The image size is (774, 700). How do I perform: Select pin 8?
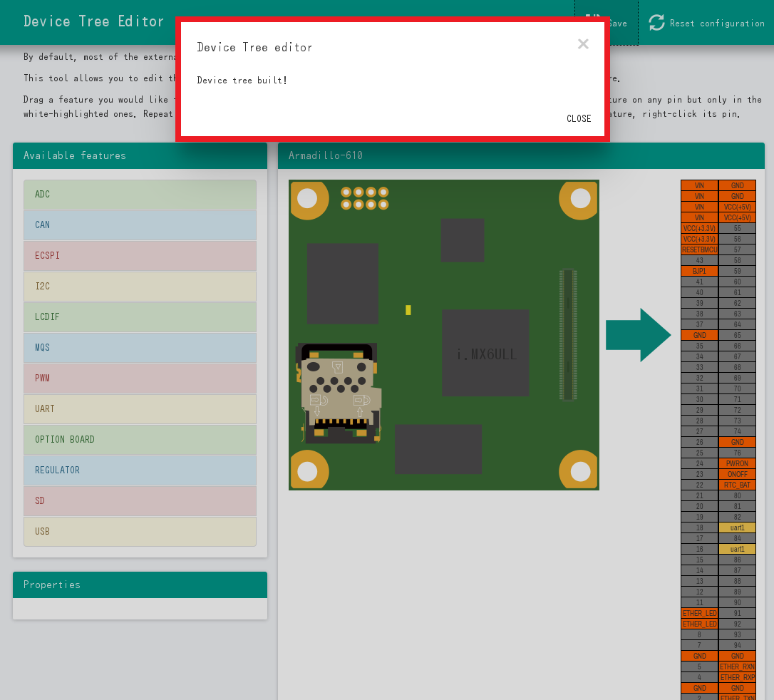[699, 635]
